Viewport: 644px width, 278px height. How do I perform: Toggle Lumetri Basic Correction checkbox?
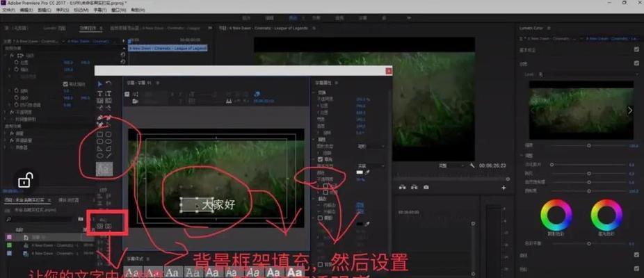(636, 49)
